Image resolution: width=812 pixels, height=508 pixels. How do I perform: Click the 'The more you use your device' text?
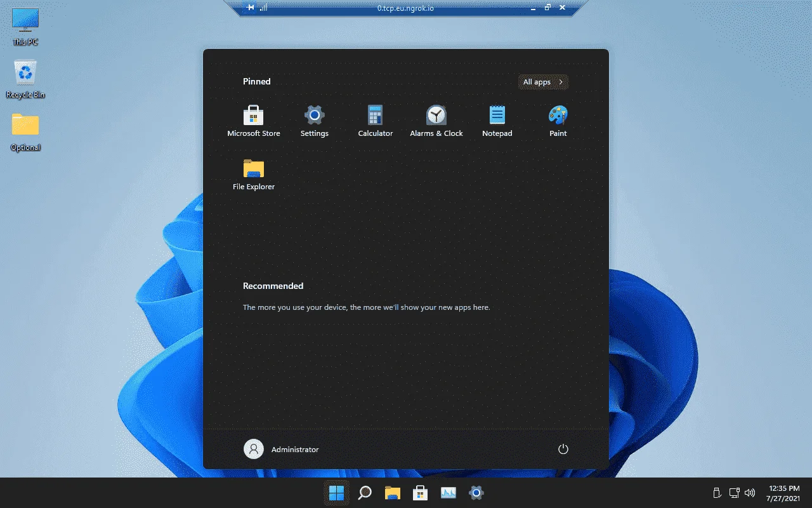pos(367,307)
